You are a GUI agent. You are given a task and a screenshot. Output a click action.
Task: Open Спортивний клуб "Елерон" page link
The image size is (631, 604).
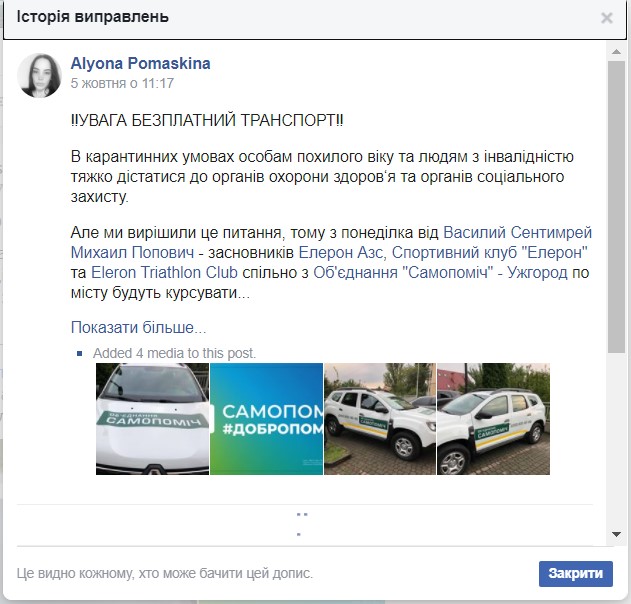click(x=490, y=253)
